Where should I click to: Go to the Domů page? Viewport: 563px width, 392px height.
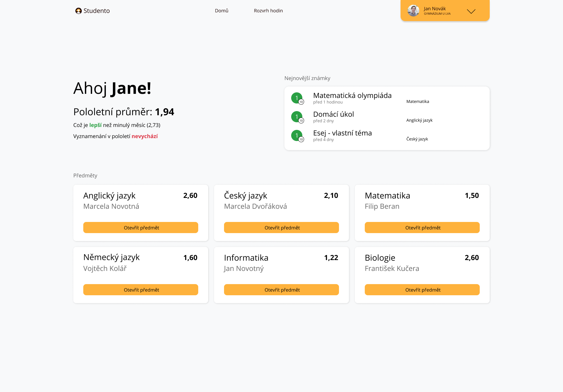click(x=221, y=11)
